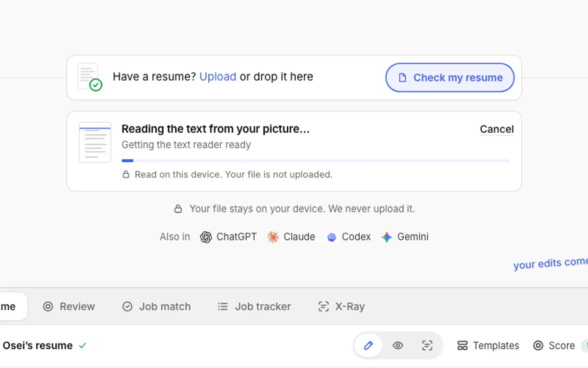Switch to the X-Ray tab
588x368 pixels.
tap(342, 307)
